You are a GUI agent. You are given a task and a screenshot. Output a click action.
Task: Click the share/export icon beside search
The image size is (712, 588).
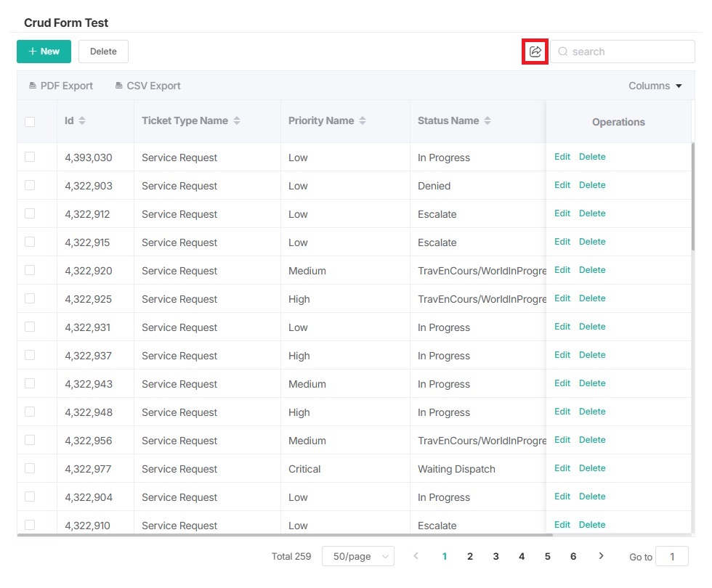pos(535,52)
